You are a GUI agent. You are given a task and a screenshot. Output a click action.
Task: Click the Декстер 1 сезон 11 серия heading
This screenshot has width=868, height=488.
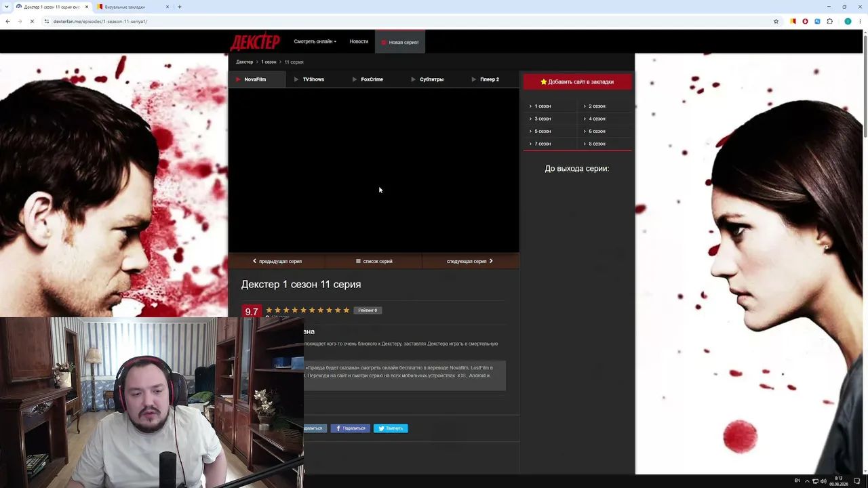[301, 284]
